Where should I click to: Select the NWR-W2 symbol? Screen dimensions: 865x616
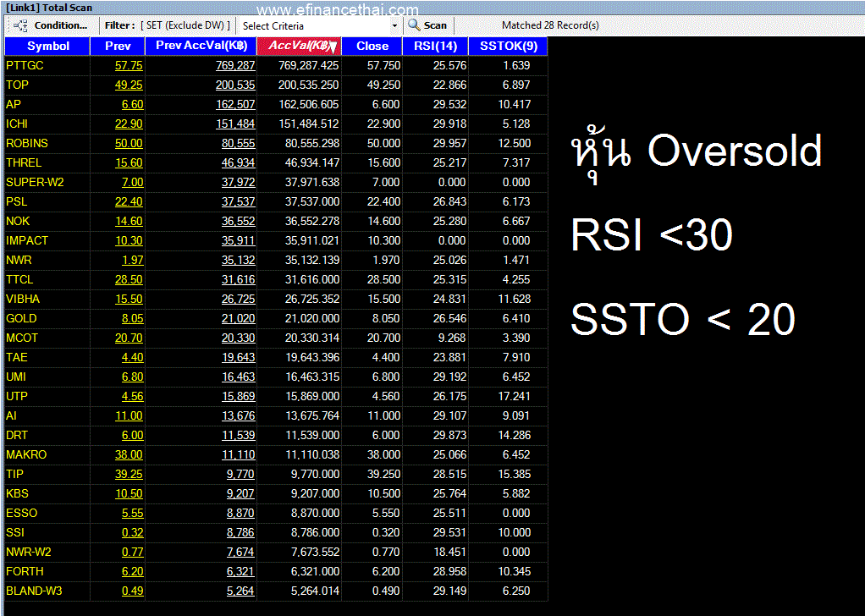pos(29,552)
